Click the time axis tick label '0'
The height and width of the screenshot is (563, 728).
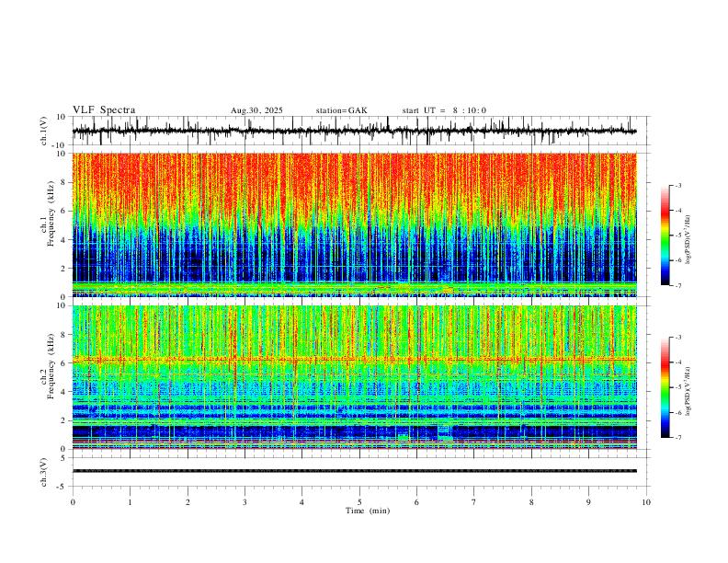[x=73, y=502]
